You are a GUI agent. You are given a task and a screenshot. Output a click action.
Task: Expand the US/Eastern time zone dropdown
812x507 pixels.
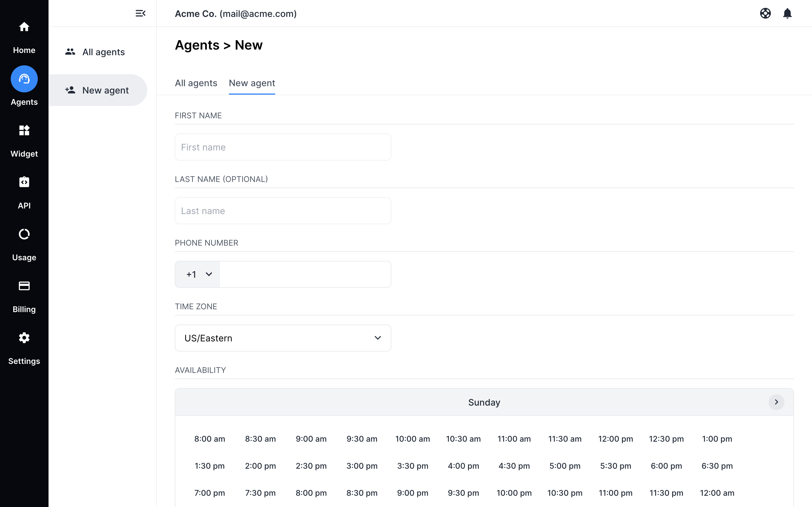click(283, 338)
